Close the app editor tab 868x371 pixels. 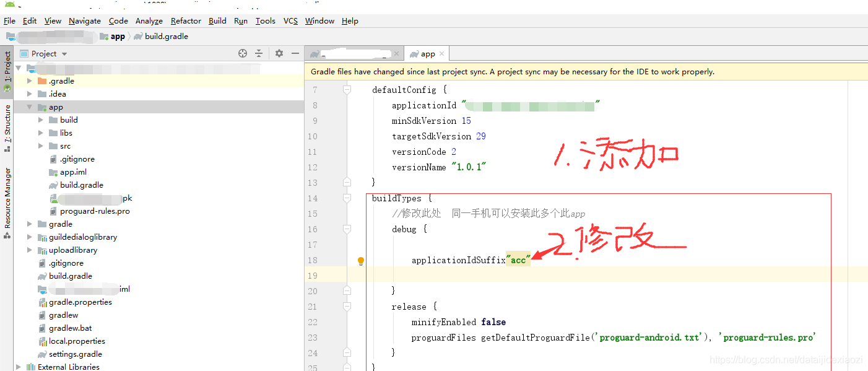click(441, 54)
